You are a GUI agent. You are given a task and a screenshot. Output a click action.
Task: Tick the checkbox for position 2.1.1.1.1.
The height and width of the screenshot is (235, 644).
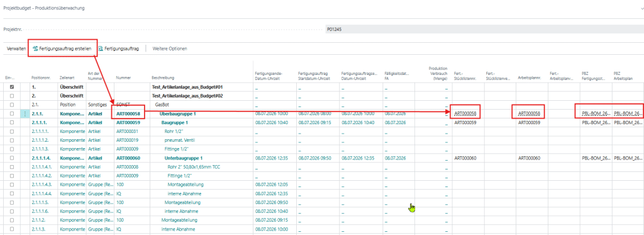coord(12,131)
